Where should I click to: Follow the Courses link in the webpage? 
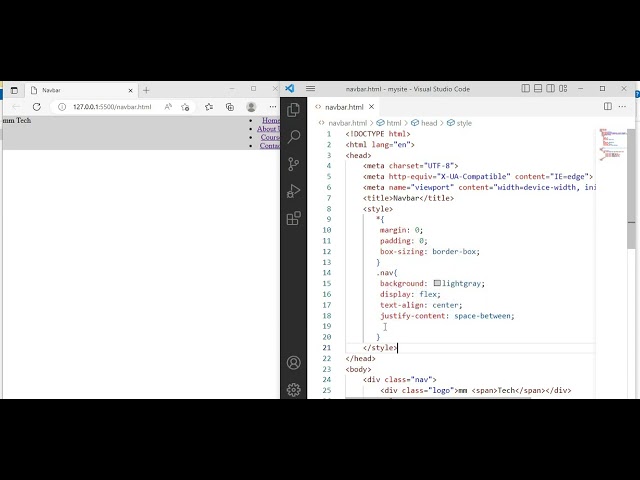(x=270, y=137)
